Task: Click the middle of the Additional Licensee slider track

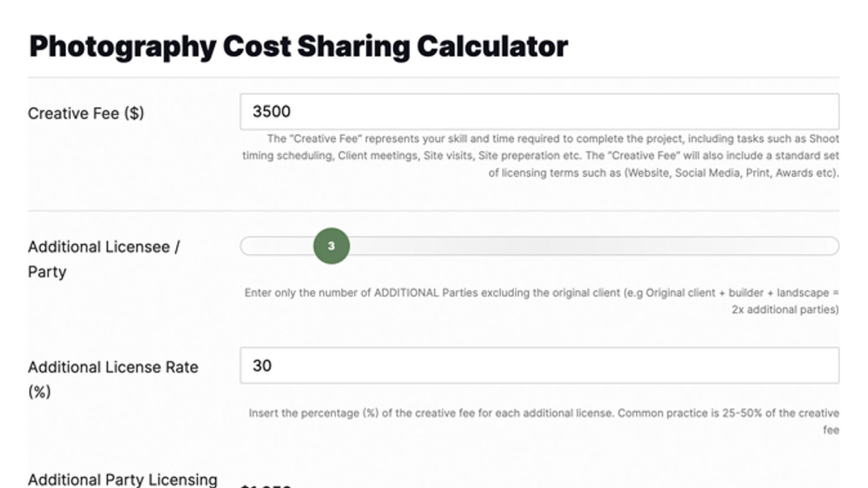Action: [x=539, y=246]
